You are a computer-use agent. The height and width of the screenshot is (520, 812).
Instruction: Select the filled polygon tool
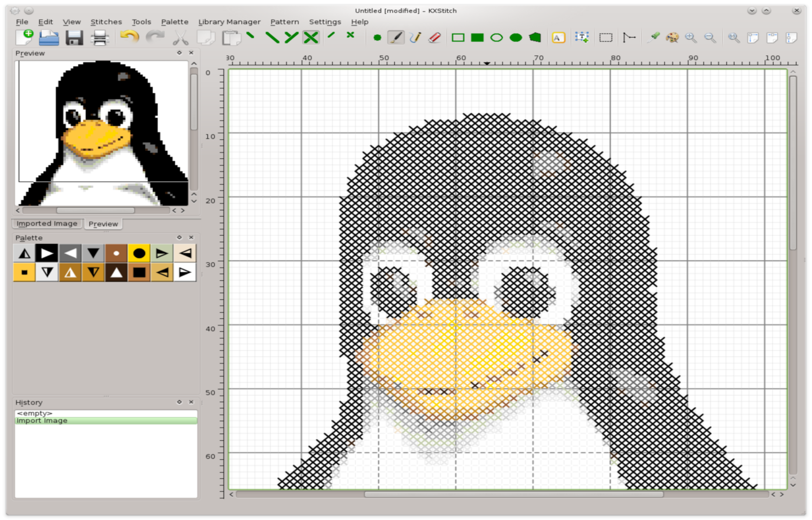coord(535,37)
